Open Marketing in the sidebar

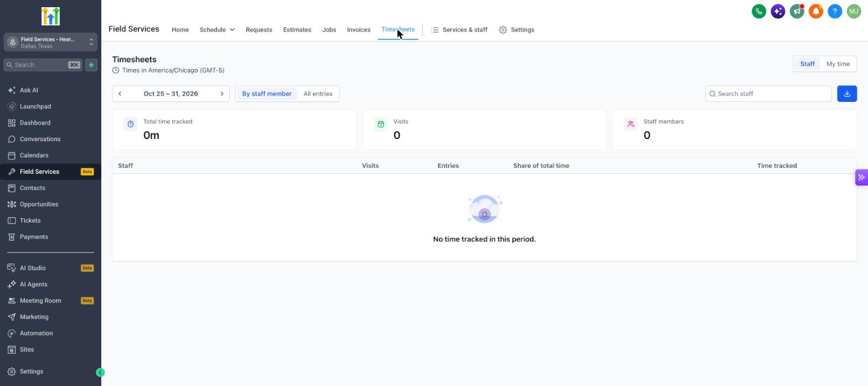50,317
